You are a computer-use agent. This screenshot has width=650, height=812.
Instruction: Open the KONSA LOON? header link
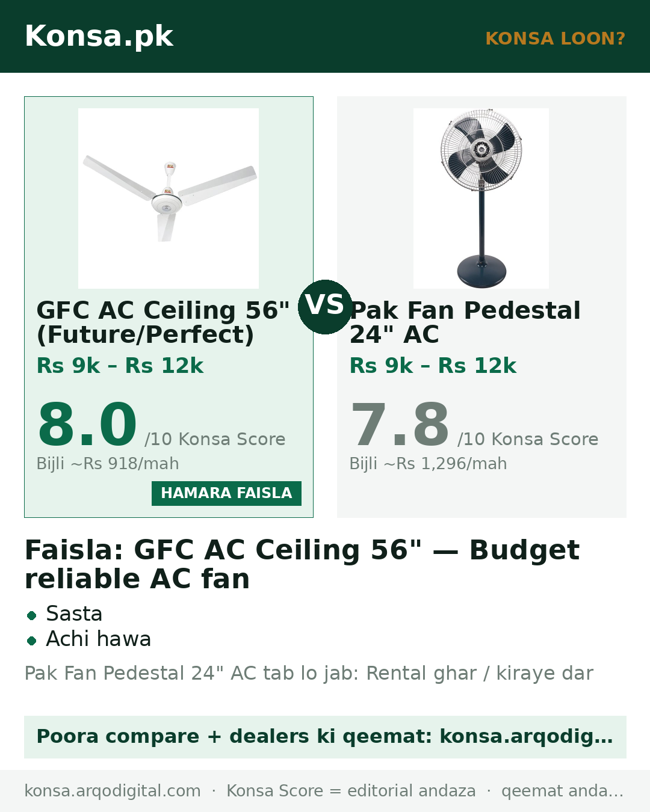click(555, 38)
